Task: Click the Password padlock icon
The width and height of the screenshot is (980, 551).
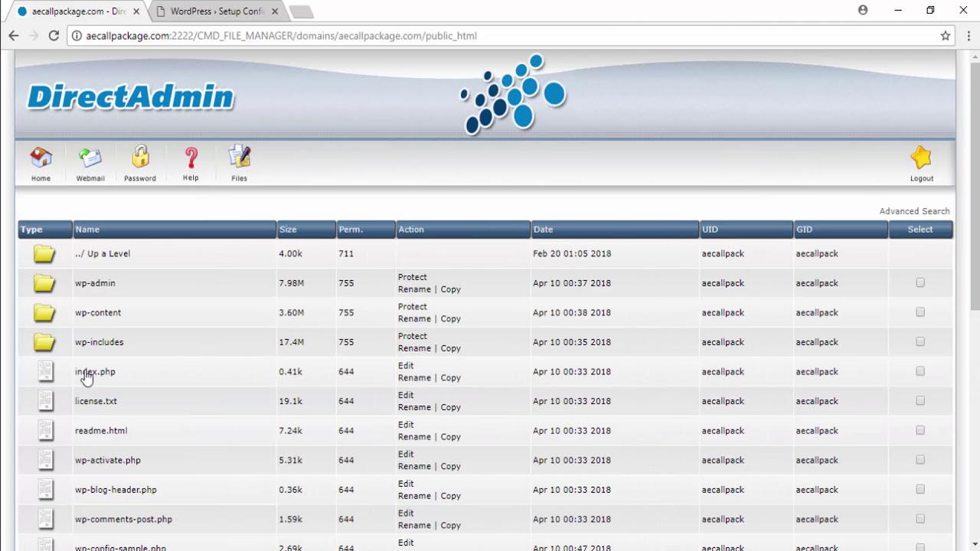Action: tap(140, 157)
